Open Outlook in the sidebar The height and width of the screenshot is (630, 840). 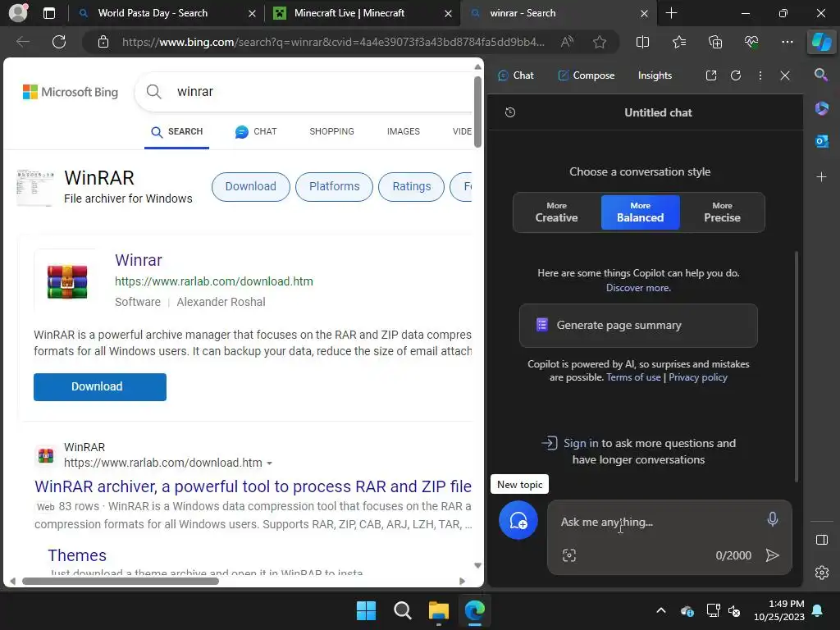tap(821, 141)
